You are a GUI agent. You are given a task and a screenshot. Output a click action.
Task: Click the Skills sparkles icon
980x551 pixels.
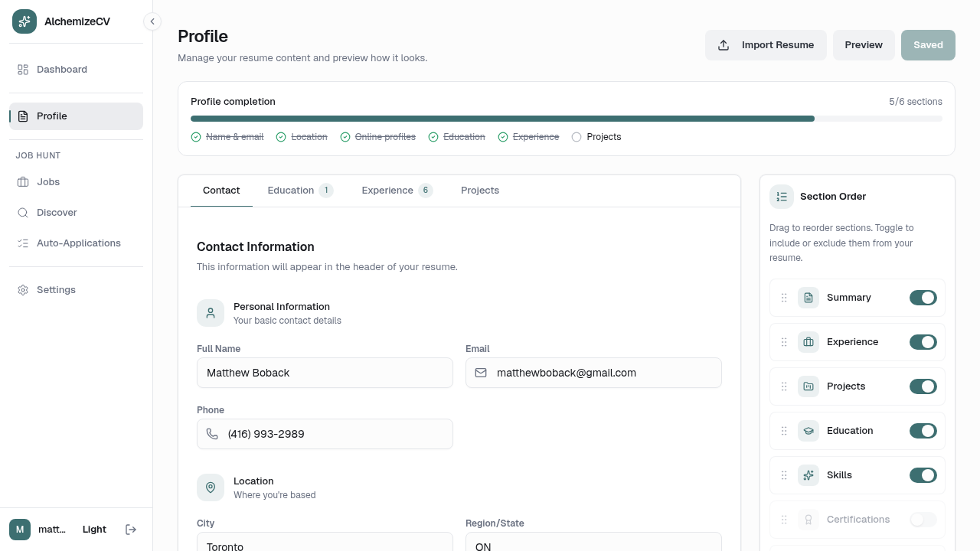point(808,475)
